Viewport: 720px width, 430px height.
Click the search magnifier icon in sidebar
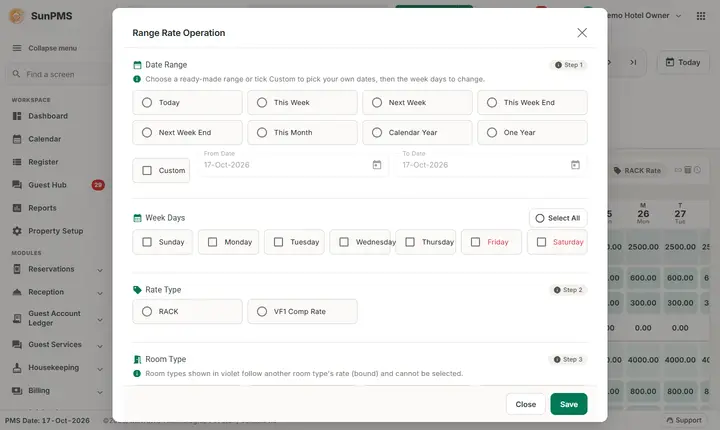(x=16, y=74)
